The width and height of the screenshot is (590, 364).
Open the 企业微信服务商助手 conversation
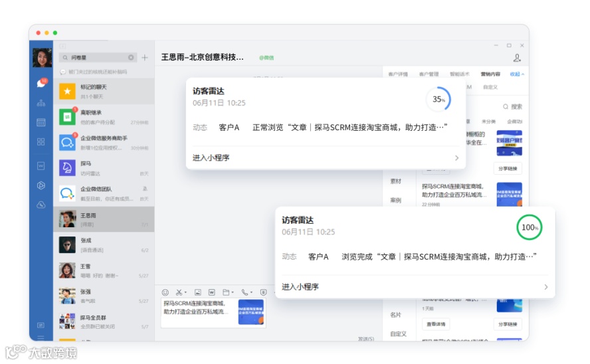pos(104,143)
